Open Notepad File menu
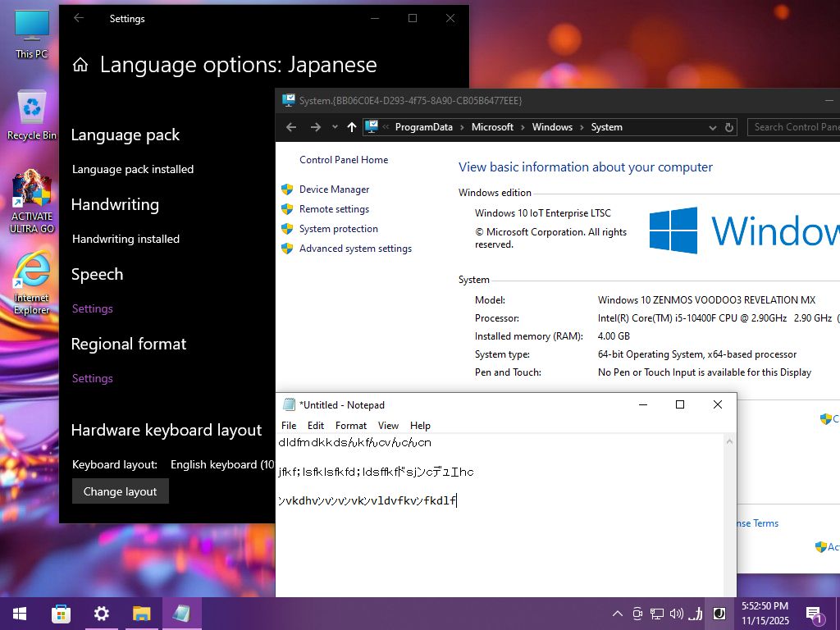This screenshot has width=840, height=630. [288, 426]
